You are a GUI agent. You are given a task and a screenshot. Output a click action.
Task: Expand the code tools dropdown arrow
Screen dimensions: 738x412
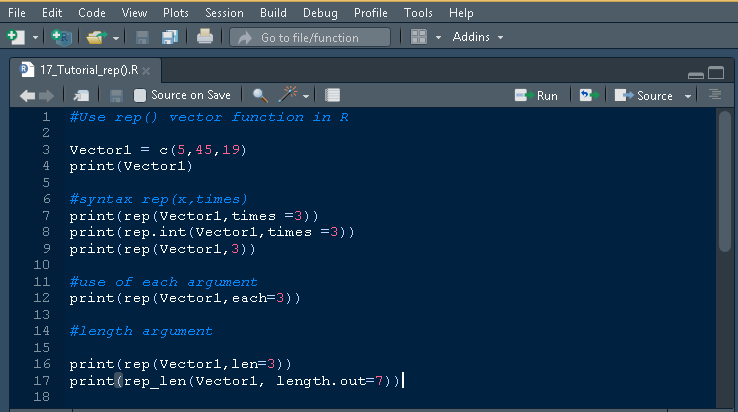(306, 96)
